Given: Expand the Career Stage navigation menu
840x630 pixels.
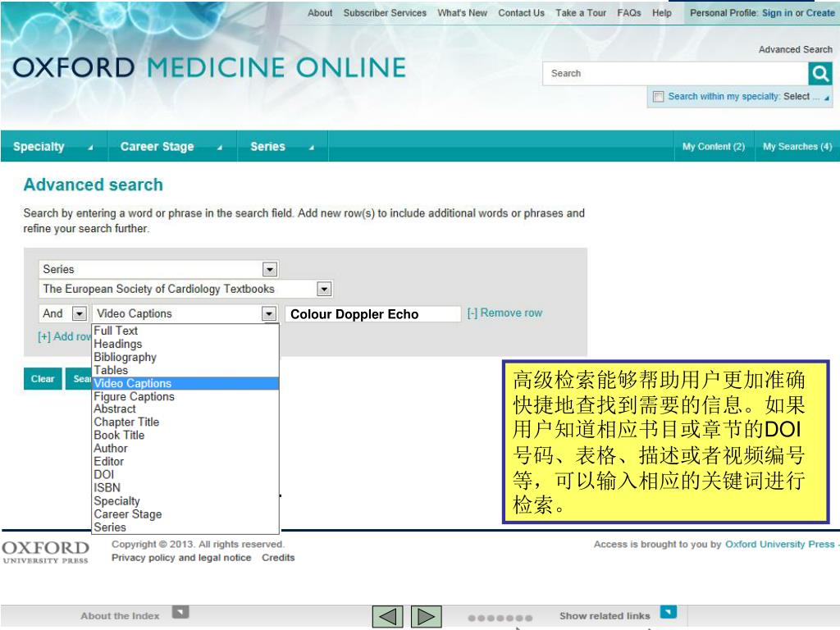Looking at the screenshot, I should click(172, 146).
